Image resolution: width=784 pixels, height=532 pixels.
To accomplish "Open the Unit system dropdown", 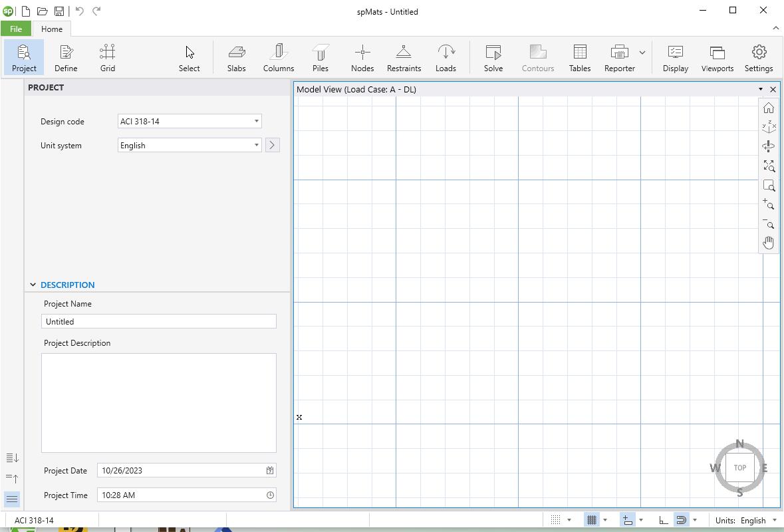I will click(190, 145).
